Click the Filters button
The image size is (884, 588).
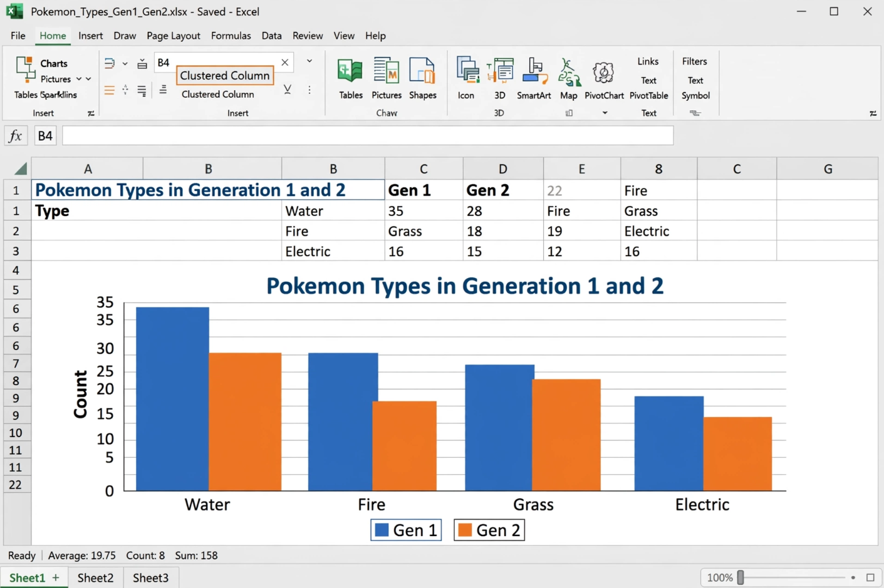pos(694,61)
